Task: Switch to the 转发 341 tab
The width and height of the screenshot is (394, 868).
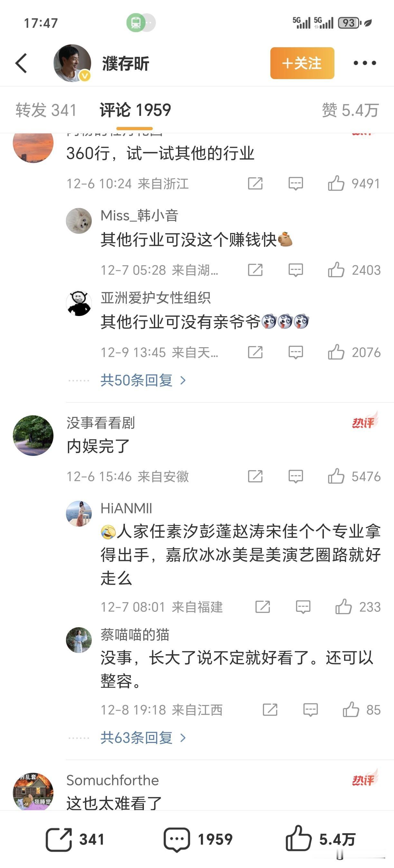Action: pos(46,110)
